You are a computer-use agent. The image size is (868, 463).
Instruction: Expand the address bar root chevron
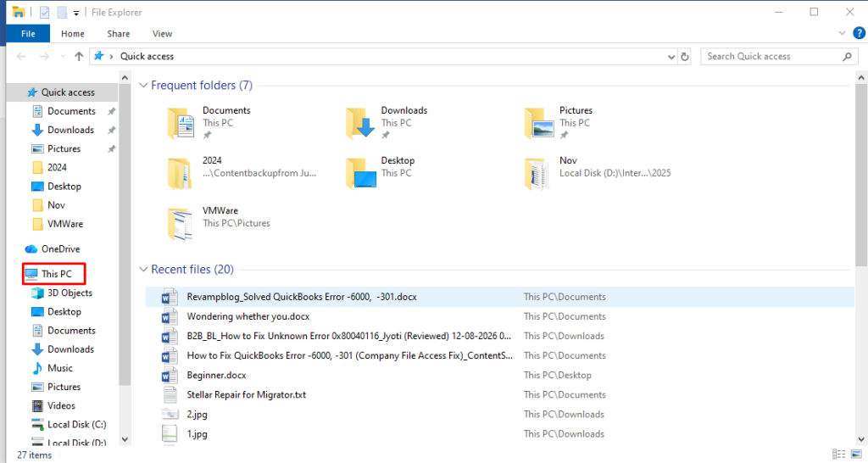(111, 57)
